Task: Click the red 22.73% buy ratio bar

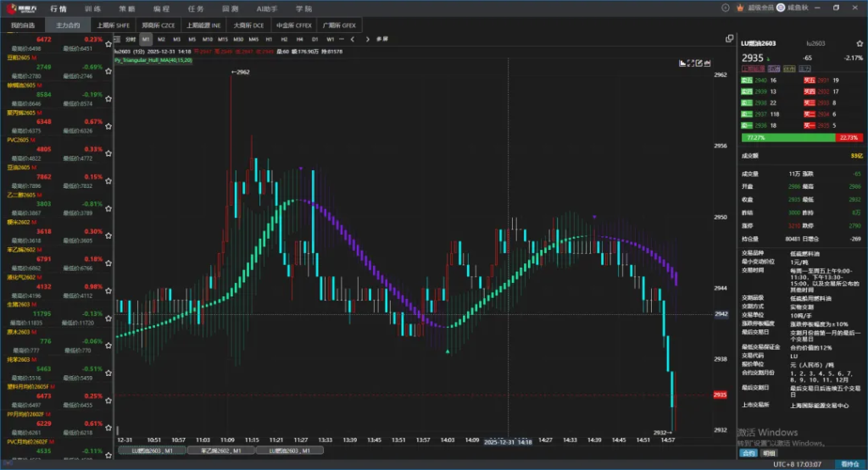Action: point(849,138)
